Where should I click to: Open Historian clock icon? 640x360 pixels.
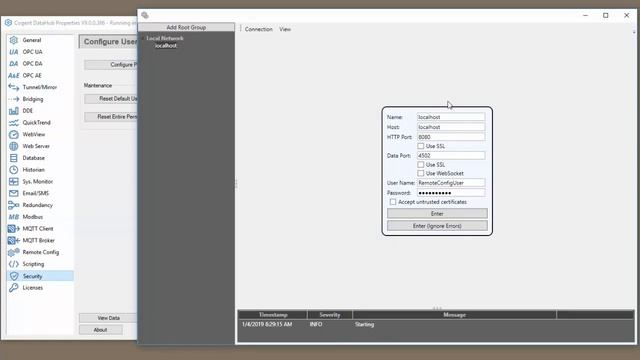pyautogui.click(x=13, y=169)
